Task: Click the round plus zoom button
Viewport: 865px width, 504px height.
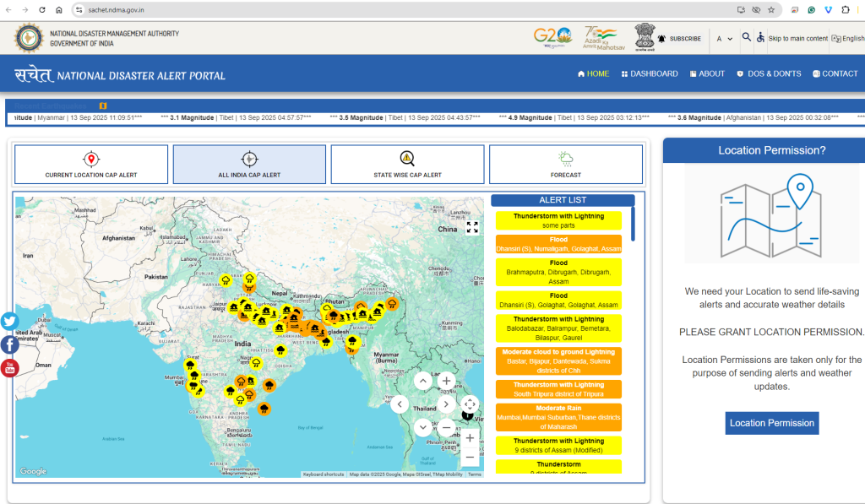Action: click(446, 381)
